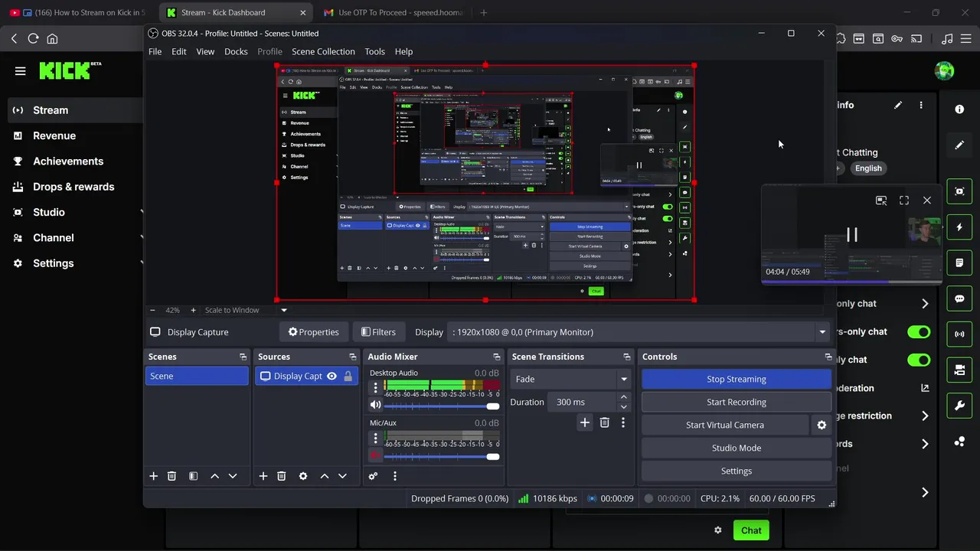Open Display monitor selection dropdown
The image size is (980, 551).
tap(638, 332)
